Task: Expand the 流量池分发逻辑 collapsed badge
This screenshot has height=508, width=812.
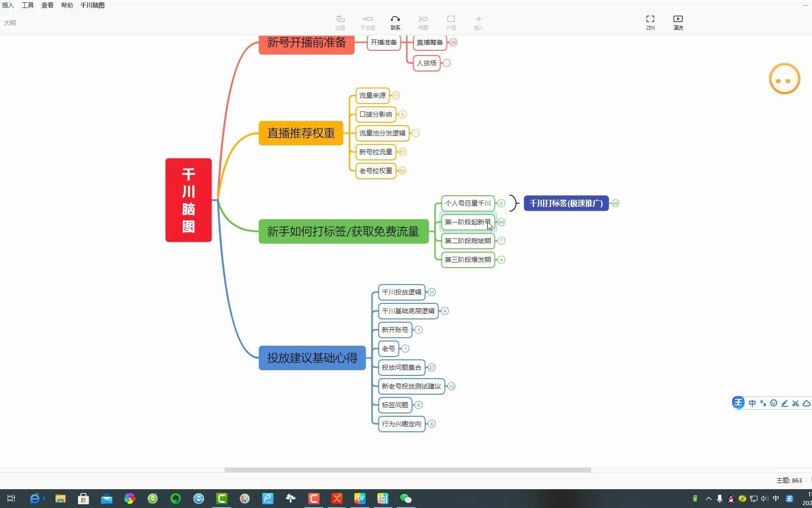Action: (x=416, y=133)
